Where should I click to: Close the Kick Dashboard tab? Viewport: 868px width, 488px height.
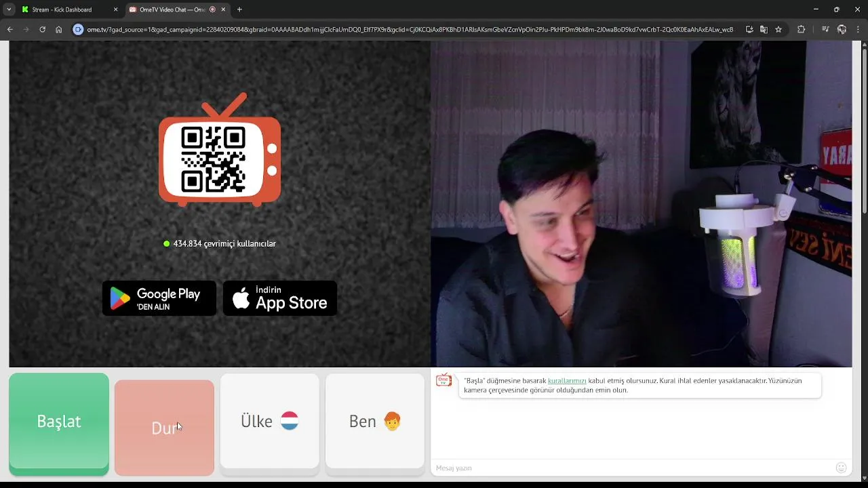115,9
